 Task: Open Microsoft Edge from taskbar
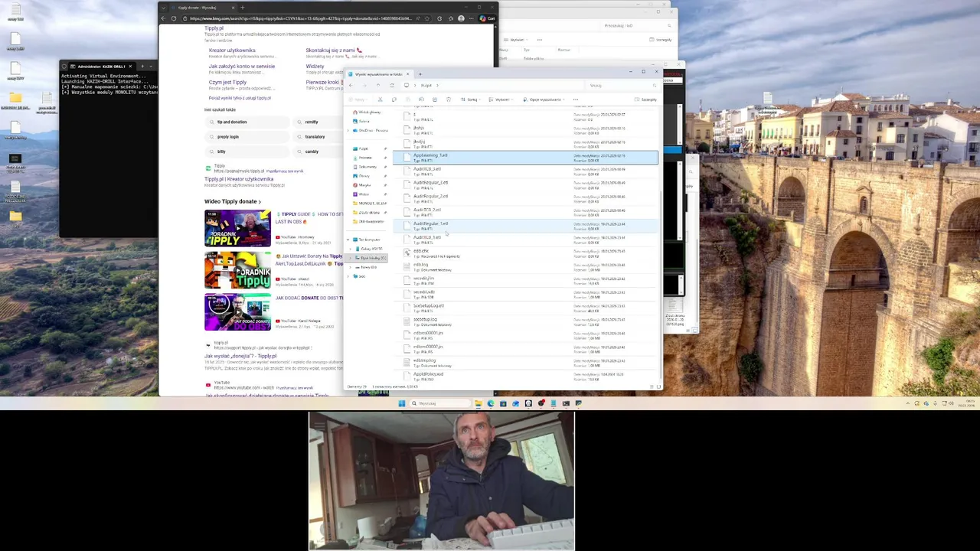pyautogui.click(x=491, y=403)
